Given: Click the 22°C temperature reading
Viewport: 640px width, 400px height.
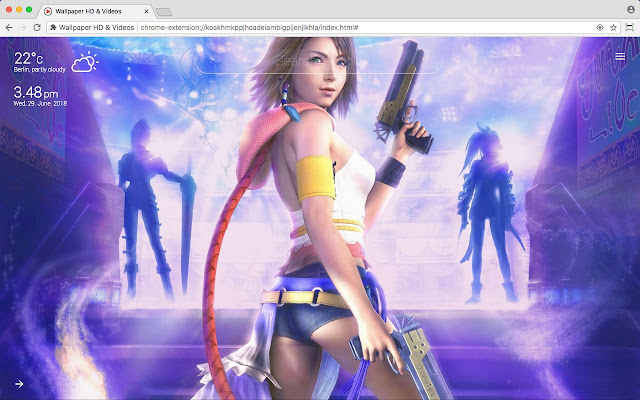Looking at the screenshot, I should click(x=28, y=59).
